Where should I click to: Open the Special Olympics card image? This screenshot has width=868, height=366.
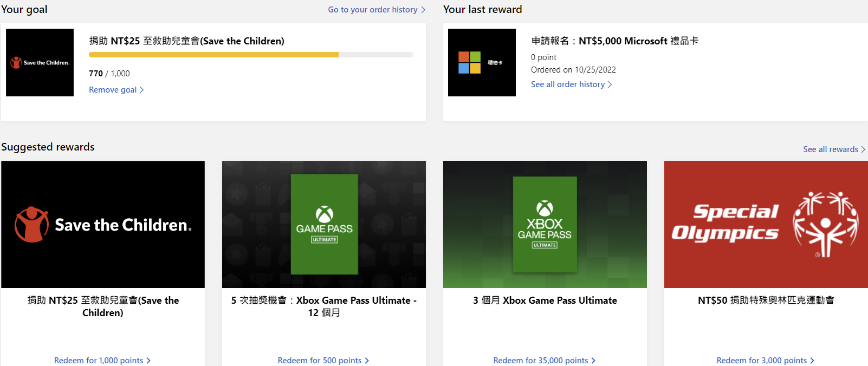pos(766,224)
